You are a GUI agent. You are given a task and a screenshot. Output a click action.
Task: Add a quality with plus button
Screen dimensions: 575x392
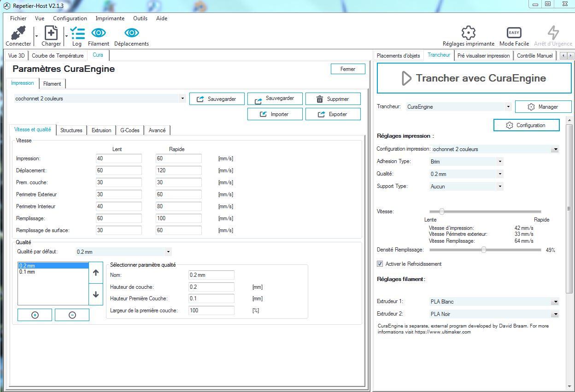pyautogui.click(x=35, y=315)
